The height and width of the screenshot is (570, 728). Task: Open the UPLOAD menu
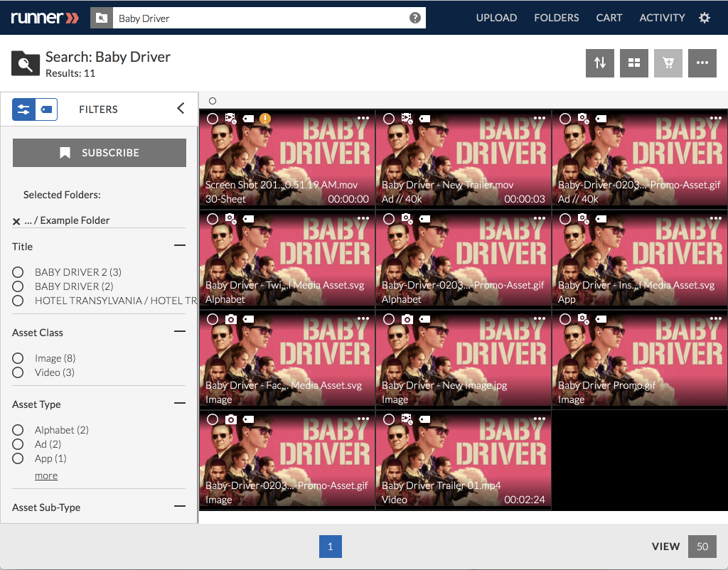tap(496, 18)
